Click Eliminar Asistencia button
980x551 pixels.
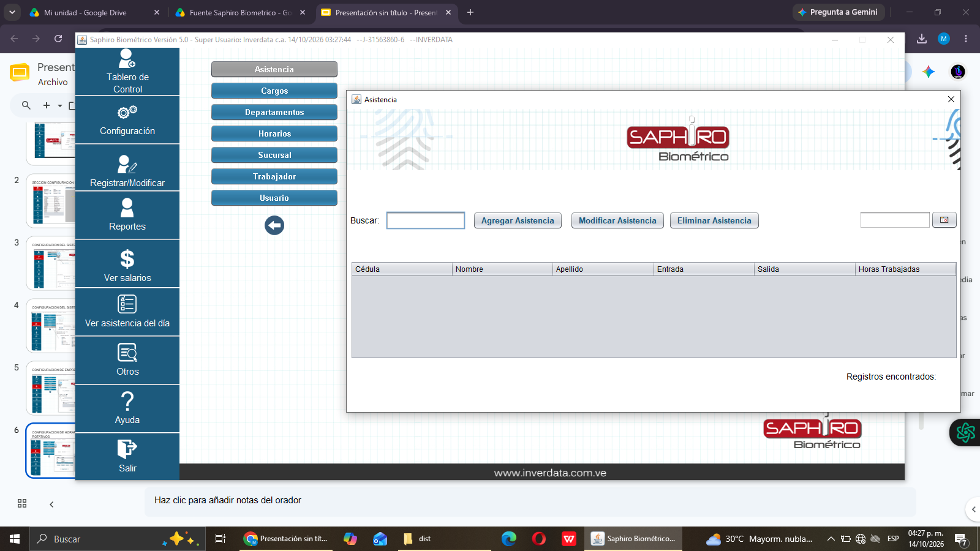click(x=714, y=220)
